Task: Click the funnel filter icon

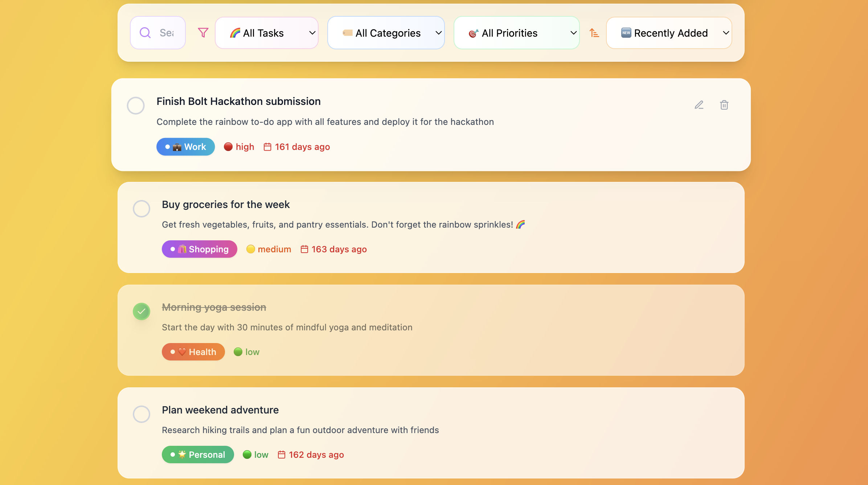Action: pos(203,33)
